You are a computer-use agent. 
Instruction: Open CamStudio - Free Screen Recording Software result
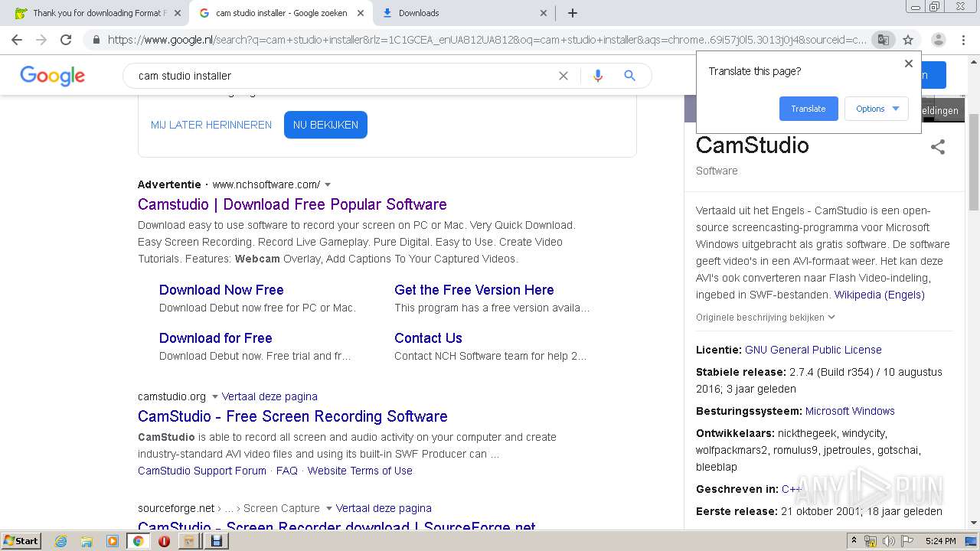point(292,416)
